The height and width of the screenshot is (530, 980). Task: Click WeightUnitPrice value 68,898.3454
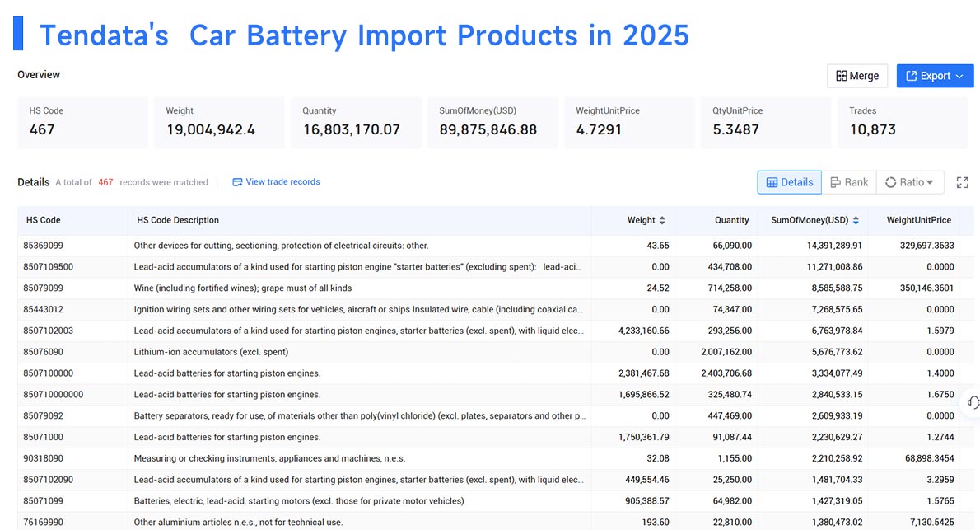point(930,458)
